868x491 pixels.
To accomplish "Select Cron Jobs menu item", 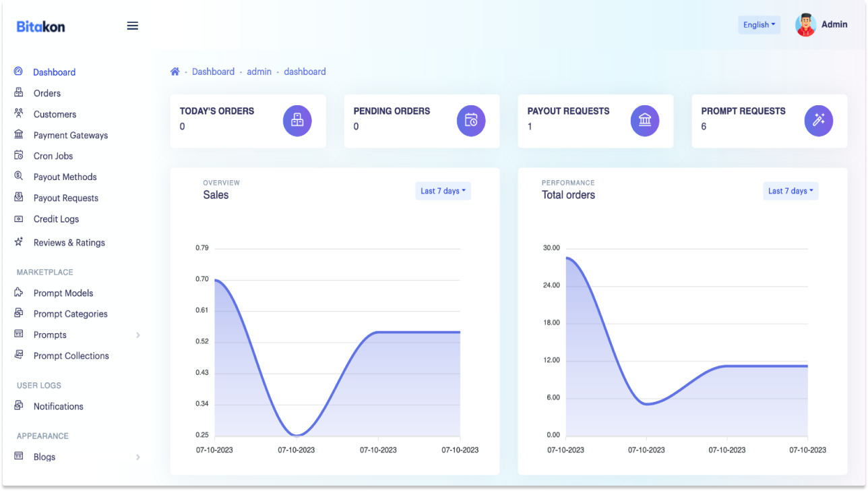I will click(53, 156).
